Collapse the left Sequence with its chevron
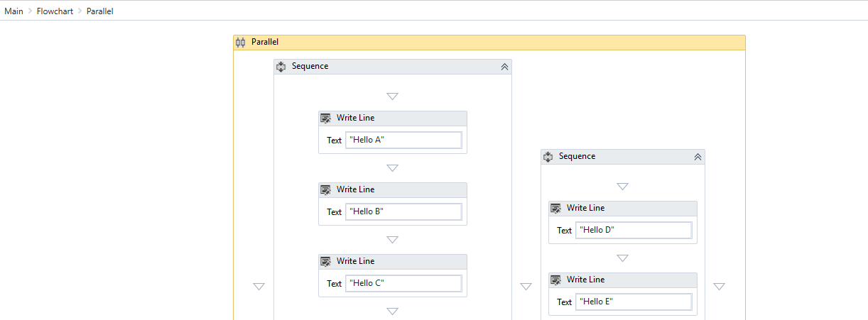The height and width of the screenshot is (320, 868). click(504, 67)
